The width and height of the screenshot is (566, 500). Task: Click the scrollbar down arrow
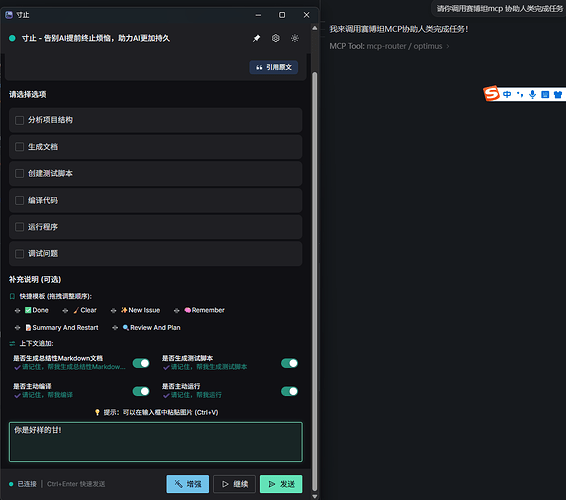tap(315, 496)
